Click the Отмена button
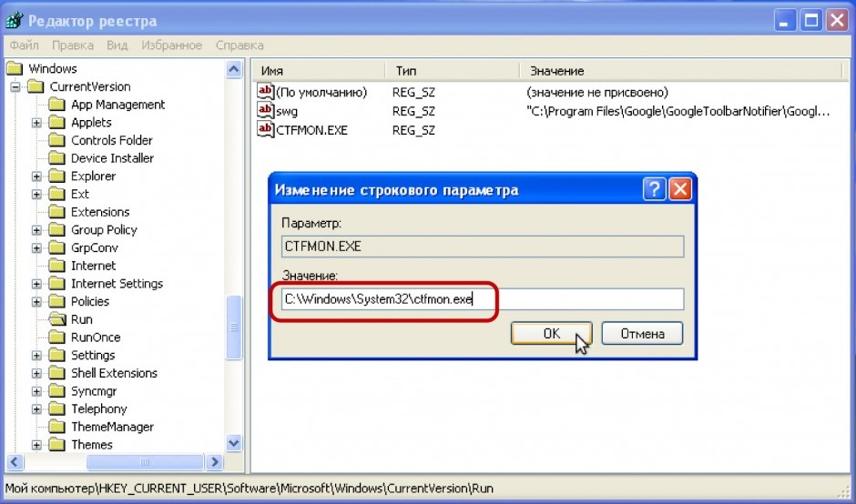This screenshot has height=504, width=856. pyautogui.click(x=642, y=333)
